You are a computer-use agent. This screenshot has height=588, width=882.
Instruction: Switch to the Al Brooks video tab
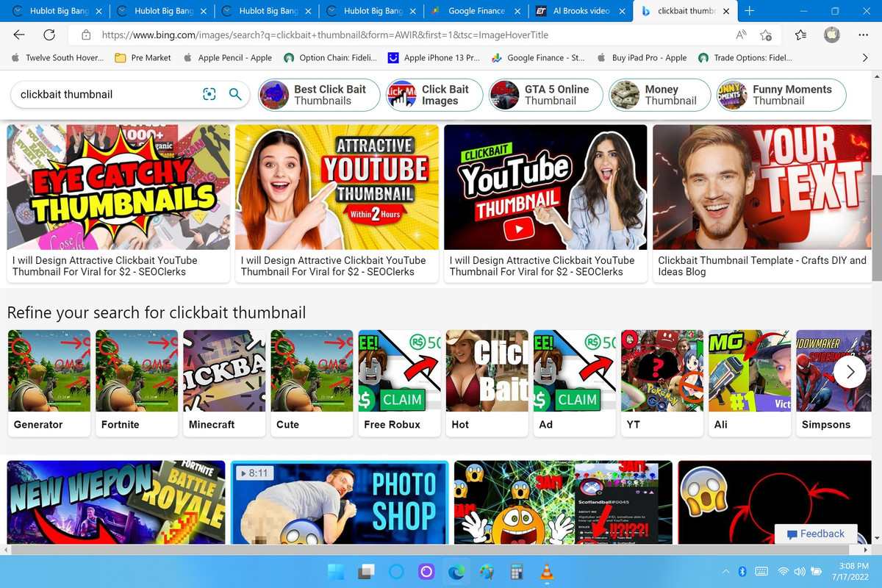point(581,11)
